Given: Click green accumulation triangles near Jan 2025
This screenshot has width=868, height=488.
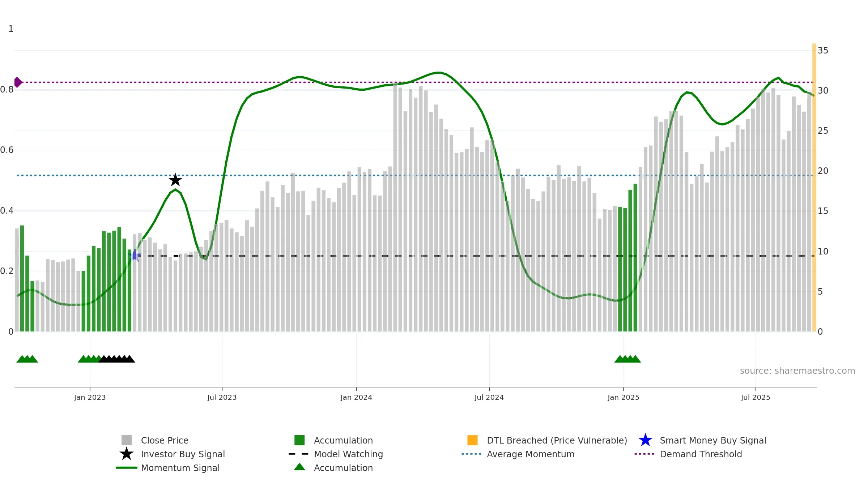Looking at the screenshot, I should tap(627, 359).
